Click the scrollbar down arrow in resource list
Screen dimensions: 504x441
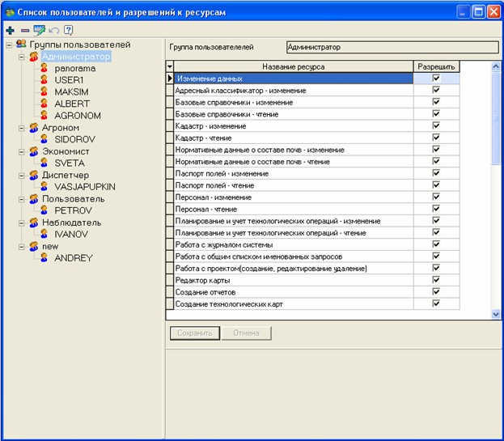tap(496, 313)
